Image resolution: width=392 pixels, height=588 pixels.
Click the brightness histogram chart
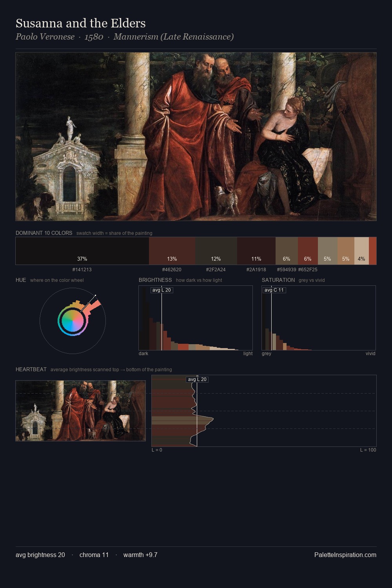click(196, 318)
